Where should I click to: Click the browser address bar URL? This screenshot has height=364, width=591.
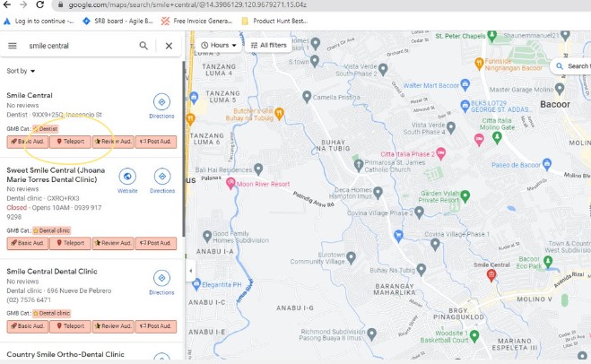pyautogui.click(x=187, y=4)
